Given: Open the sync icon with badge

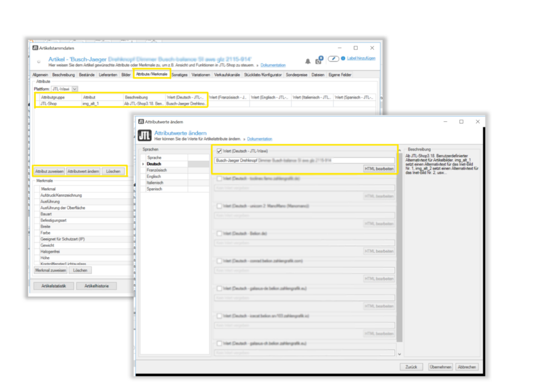Looking at the screenshot, I should tap(319, 60).
